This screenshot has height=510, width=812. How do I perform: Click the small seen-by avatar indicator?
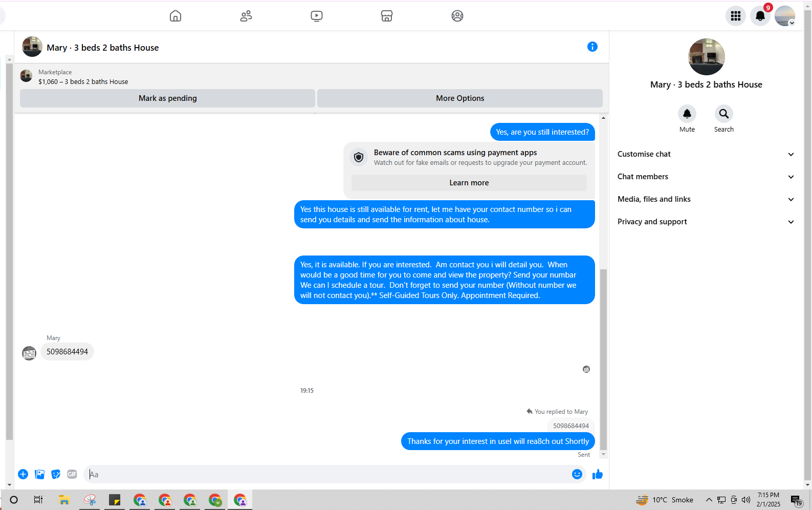[x=586, y=369]
